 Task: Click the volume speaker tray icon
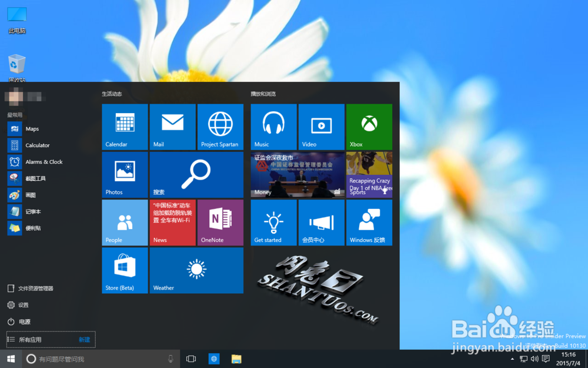[x=534, y=359]
